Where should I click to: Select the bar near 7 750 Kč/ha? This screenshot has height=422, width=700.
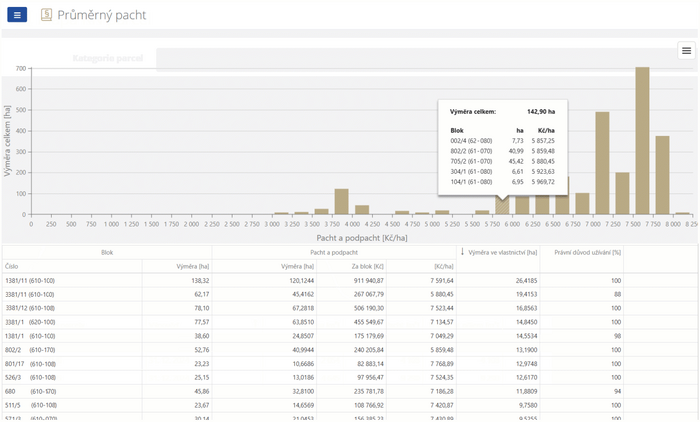[x=662, y=175]
